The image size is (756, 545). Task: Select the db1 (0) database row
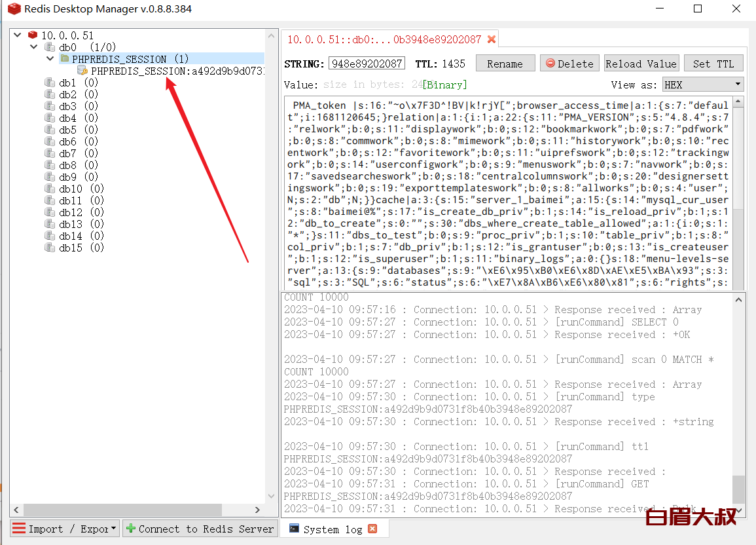pos(79,83)
